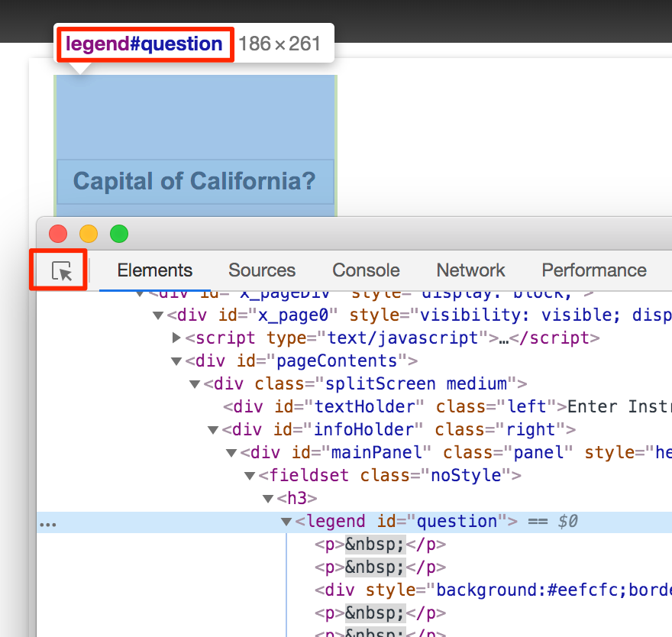Click the ellipsis beside the legend row

48,524
